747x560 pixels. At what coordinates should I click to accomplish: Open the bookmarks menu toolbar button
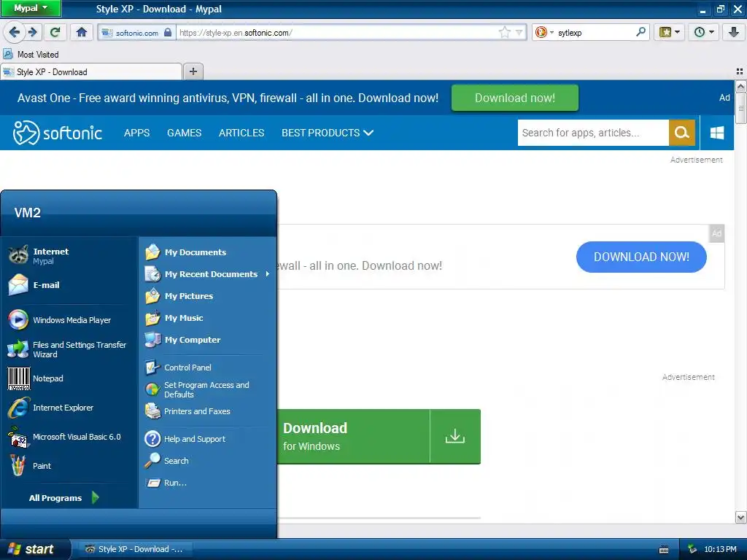pyautogui.click(x=670, y=32)
